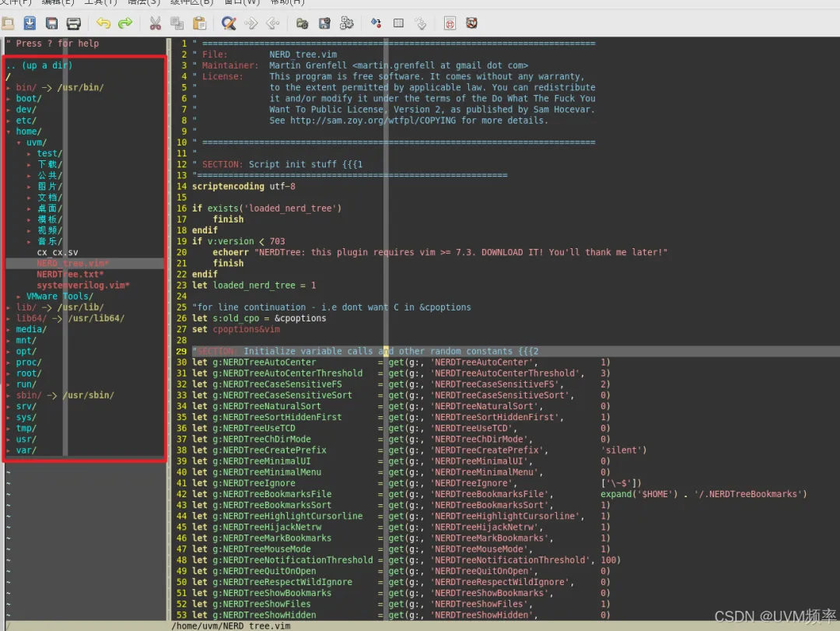This screenshot has width=840, height=631.
Task: Click the Load Session folder icon
Action: (x=302, y=23)
